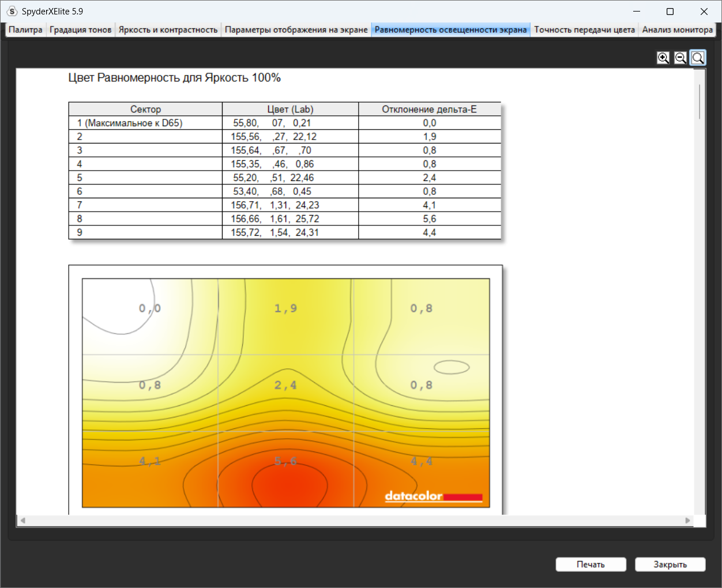Click the 0,0 label on the uniformity map
Viewport: 722px width, 588px height.
click(150, 308)
